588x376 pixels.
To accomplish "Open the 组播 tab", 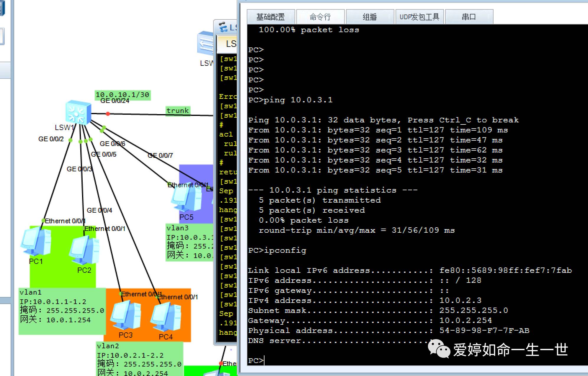I will click(x=370, y=17).
